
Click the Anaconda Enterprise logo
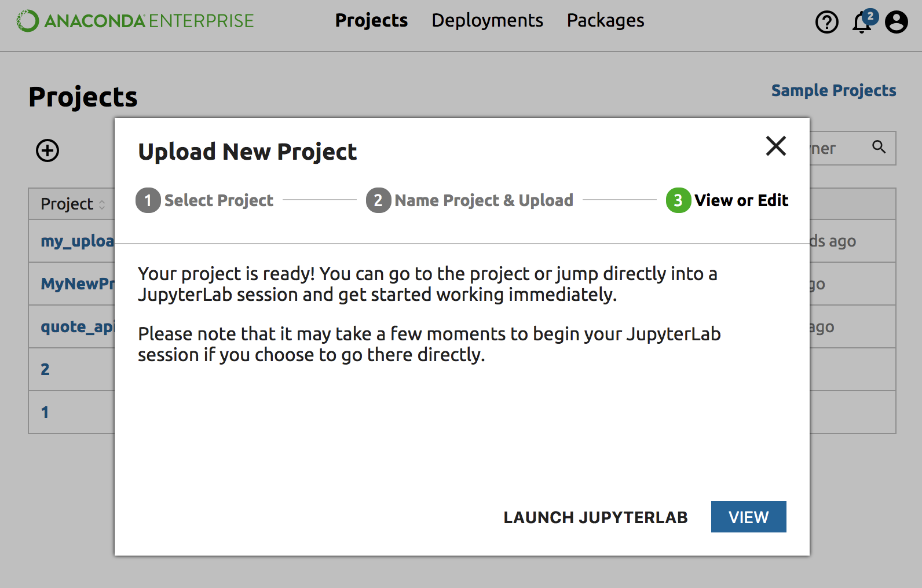point(135,21)
